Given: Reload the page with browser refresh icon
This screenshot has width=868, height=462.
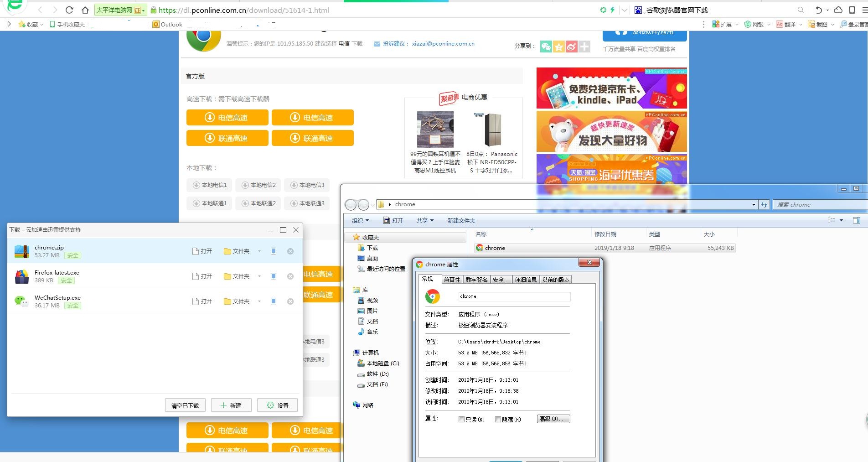Looking at the screenshot, I should [69, 10].
